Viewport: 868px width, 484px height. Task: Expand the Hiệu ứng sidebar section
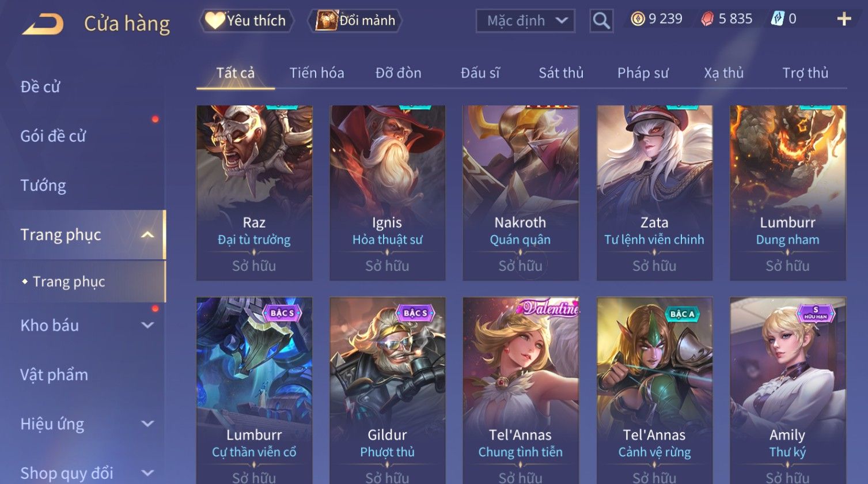147,424
